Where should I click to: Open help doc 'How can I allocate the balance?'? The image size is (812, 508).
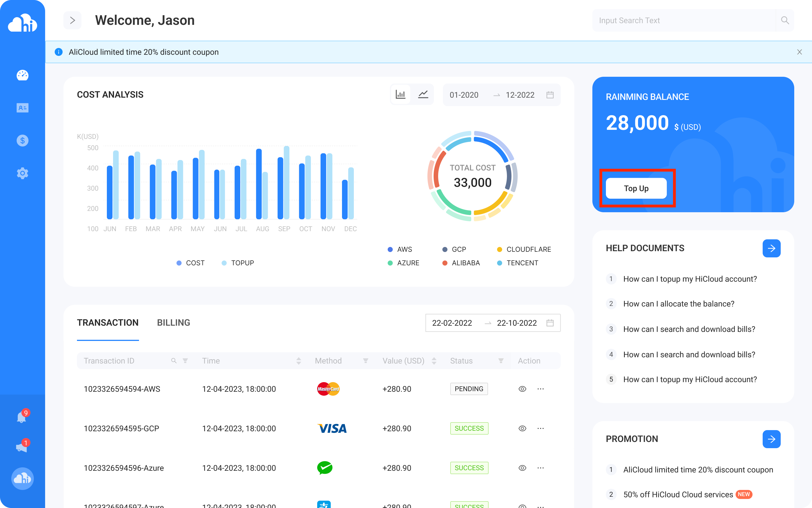679,304
